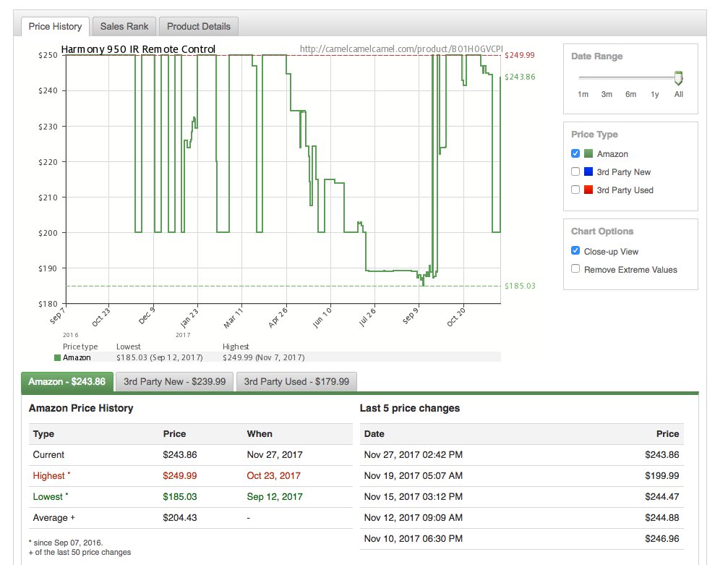728x565 pixels.
Task: Switch to the Price History tab
Action: coord(55,27)
